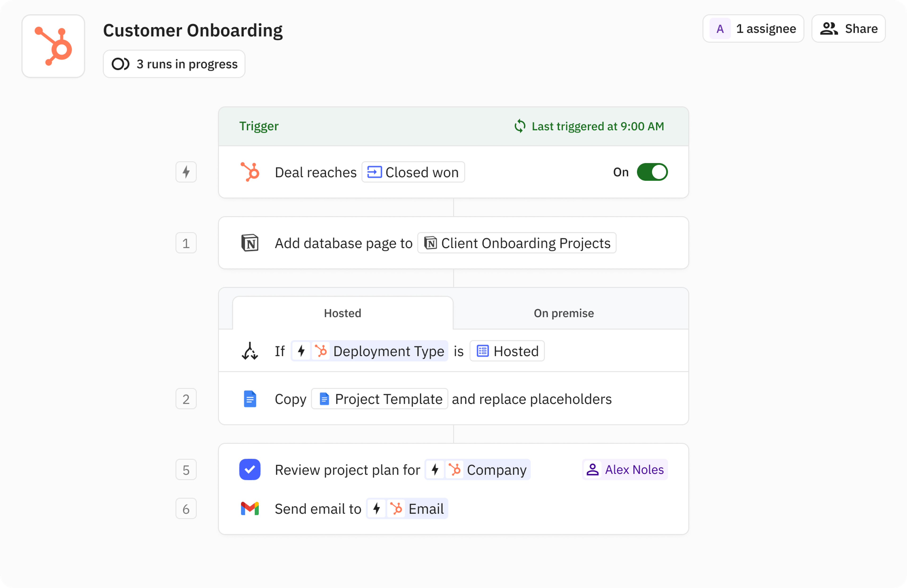Screen dimensions: 907x588
Task: Click the Review project plan for text
Action: point(347,470)
